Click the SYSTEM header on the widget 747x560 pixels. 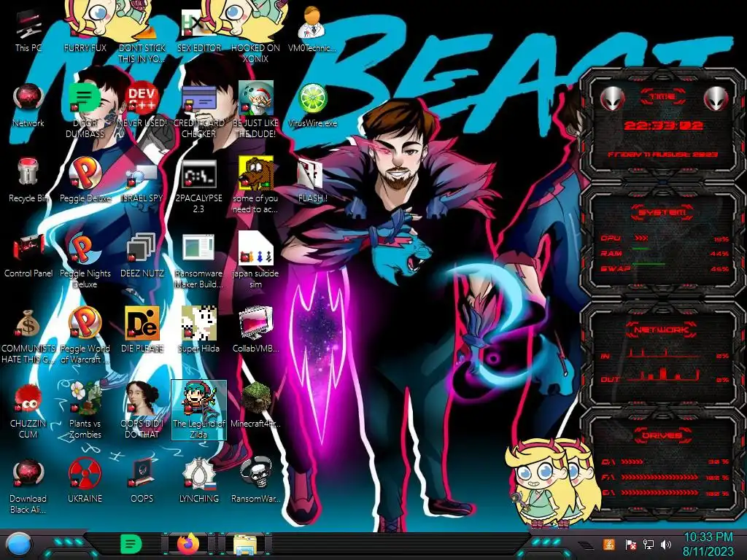[x=662, y=212]
